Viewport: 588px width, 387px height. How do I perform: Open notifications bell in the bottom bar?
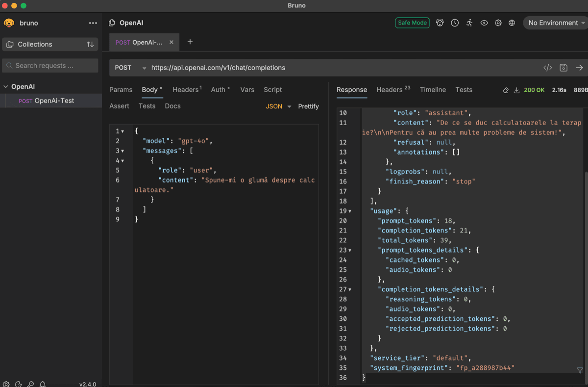click(x=43, y=384)
